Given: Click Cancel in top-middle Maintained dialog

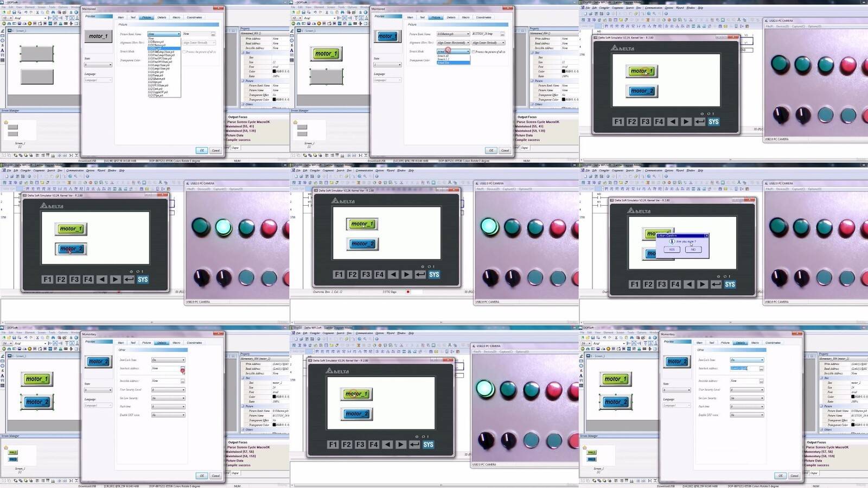Looking at the screenshot, I should (x=505, y=150).
